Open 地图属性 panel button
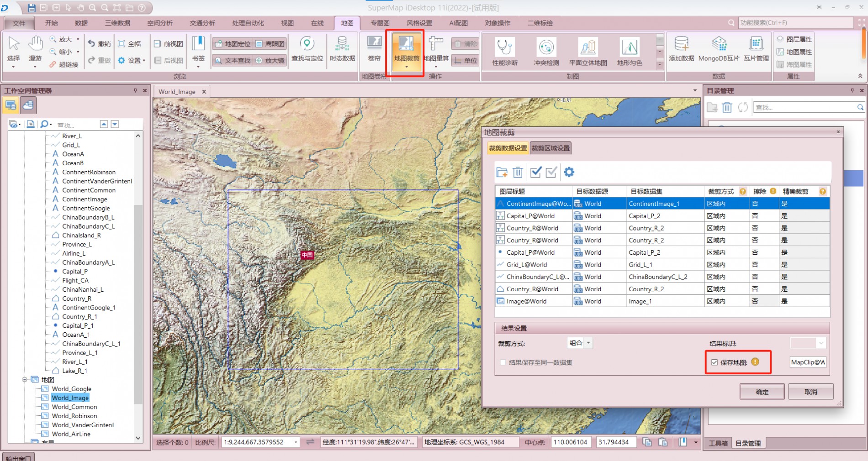 click(794, 52)
